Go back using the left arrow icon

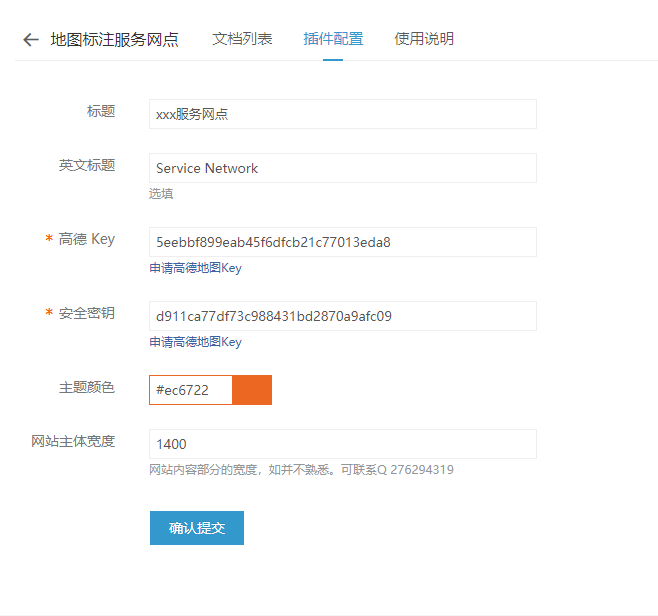click(31, 40)
